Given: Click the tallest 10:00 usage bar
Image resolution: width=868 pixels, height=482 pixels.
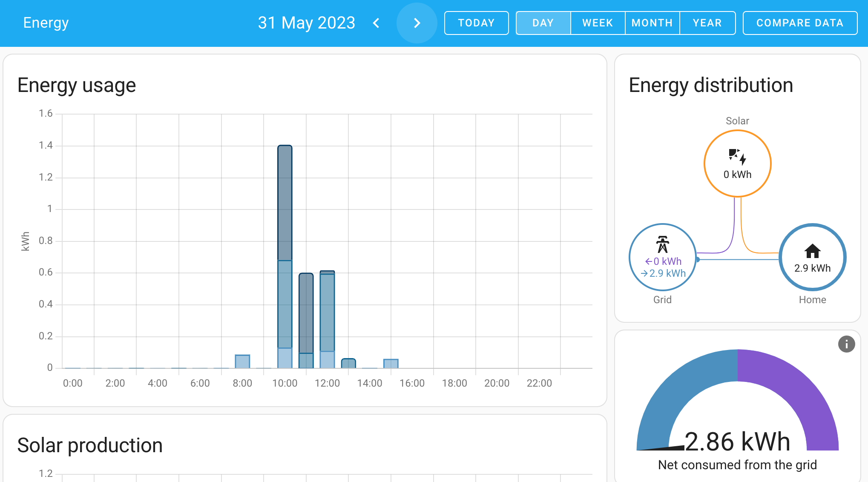Looking at the screenshot, I should (285, 255).
